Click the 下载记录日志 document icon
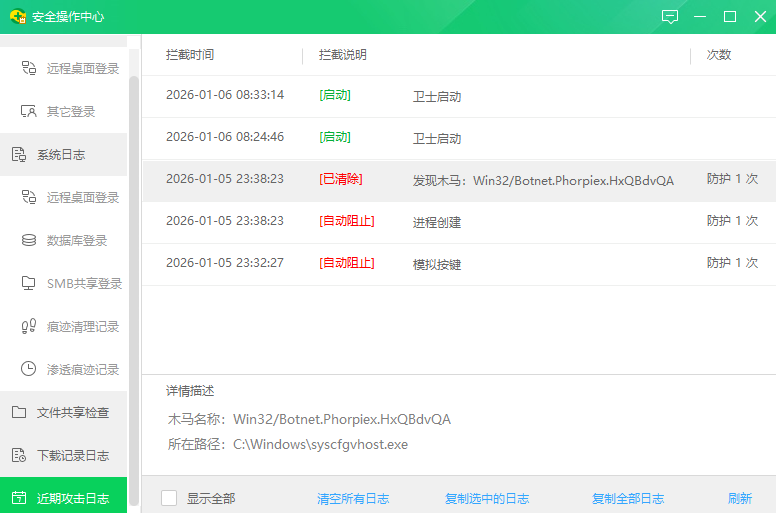The image size is (776, 513). click(x=18, y=455)
